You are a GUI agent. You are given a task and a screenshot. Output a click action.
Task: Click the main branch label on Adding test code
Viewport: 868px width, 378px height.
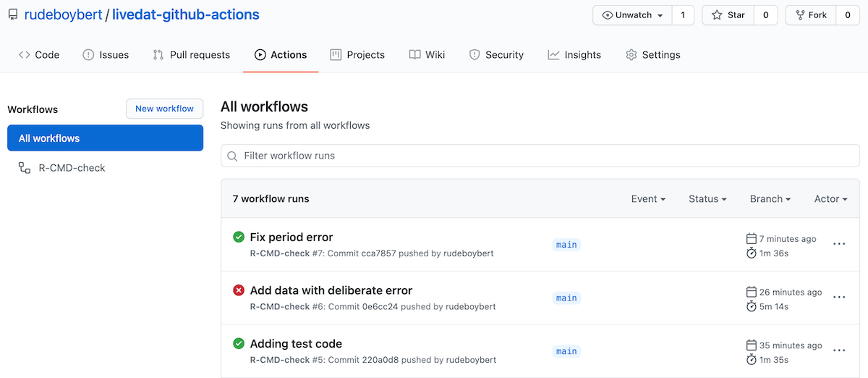(566, 351)
